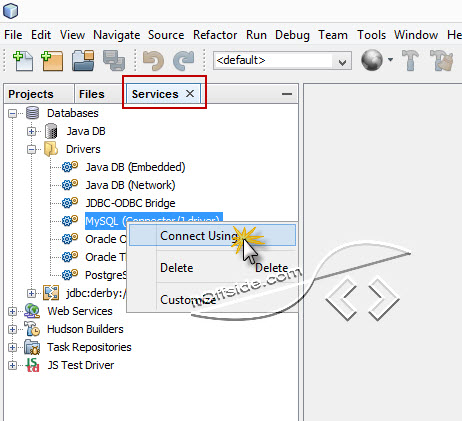Click the Java DB server icon
Image resolution: width=462 pixels, height=421 pixels.
51,131
